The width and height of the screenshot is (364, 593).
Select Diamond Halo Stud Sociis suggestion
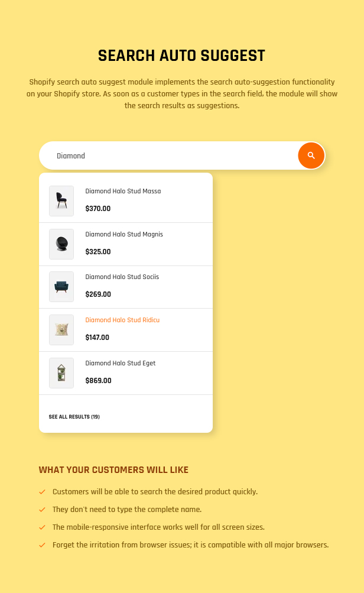pos(122,277)
